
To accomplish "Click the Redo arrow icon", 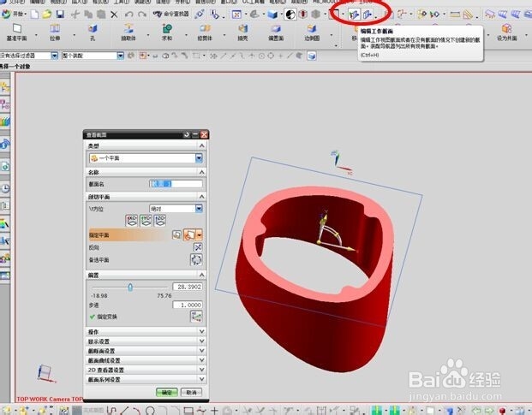I will click(142, 15).
